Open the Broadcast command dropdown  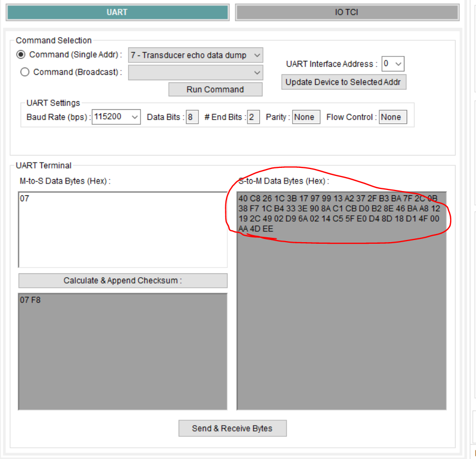click(195, 73)
